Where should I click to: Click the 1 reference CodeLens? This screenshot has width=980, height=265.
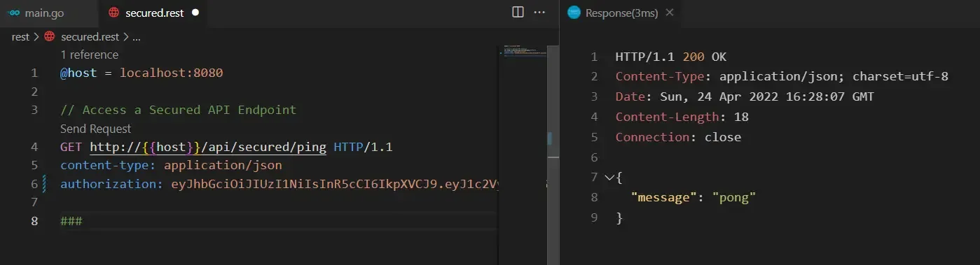coord(89,55)
